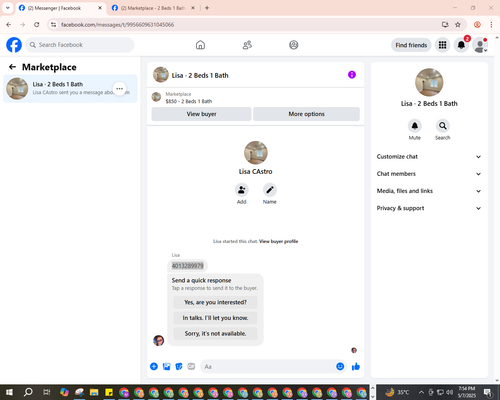Open Sticky Notes from the taskbar
This screenshot has height=400, width=500.
[x=109, y=392]
